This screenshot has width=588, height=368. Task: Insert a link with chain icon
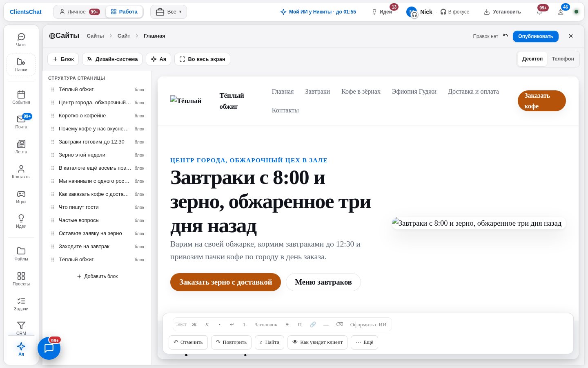pos(313,325)
